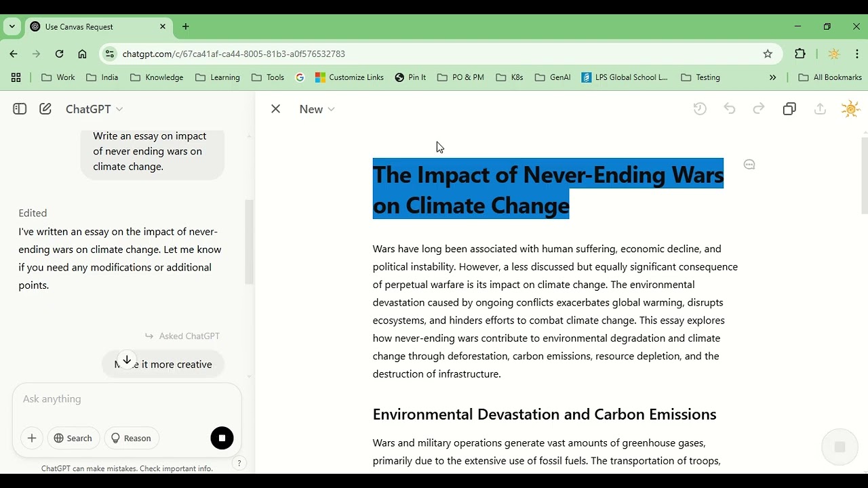Image resolution: width=868 pixels, height=488 pixels.
Task: Open the PO & PM bookmarks folder
Action: (461, 77)
